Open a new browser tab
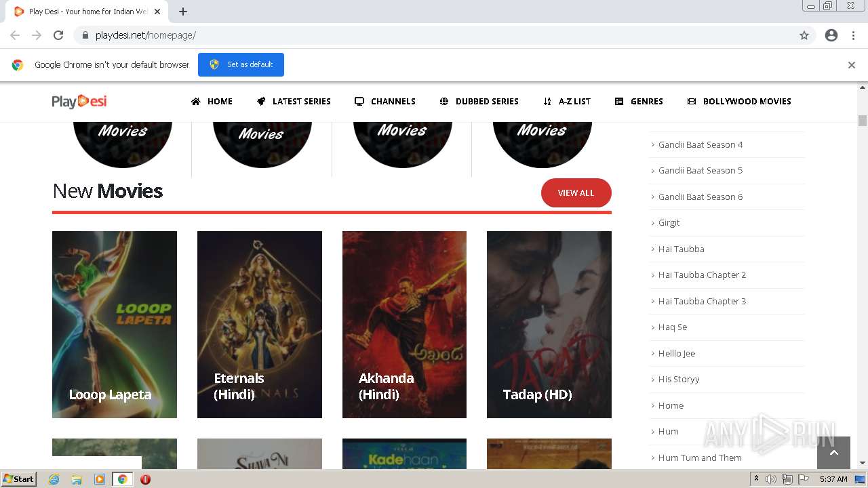Image resolution: width=868 pixels, height=488 pixels. pos(183,12)
